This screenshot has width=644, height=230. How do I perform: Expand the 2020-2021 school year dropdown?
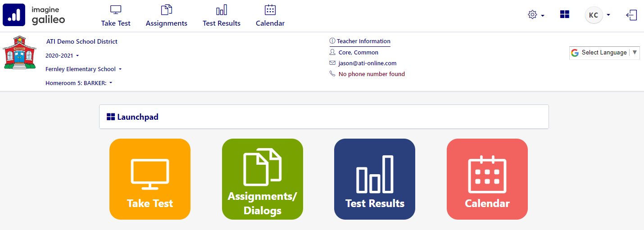click(62, 56)
